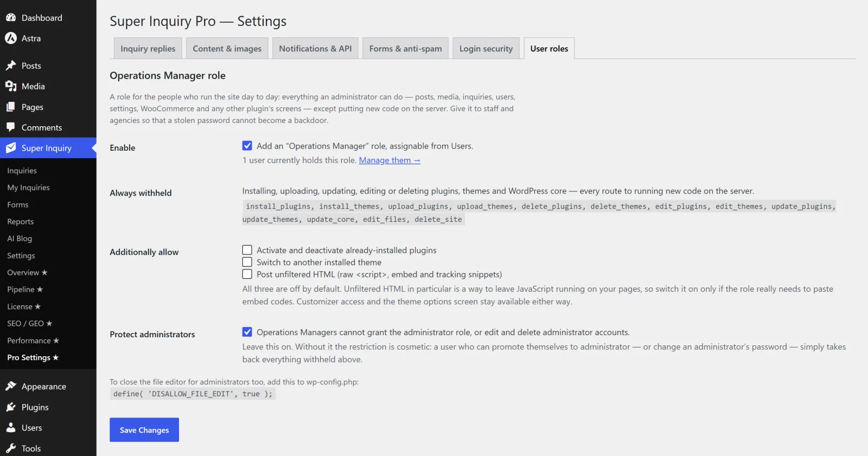Select the User roles tab
The height and width of the screenshot is (456, 868).
(549, 48)
